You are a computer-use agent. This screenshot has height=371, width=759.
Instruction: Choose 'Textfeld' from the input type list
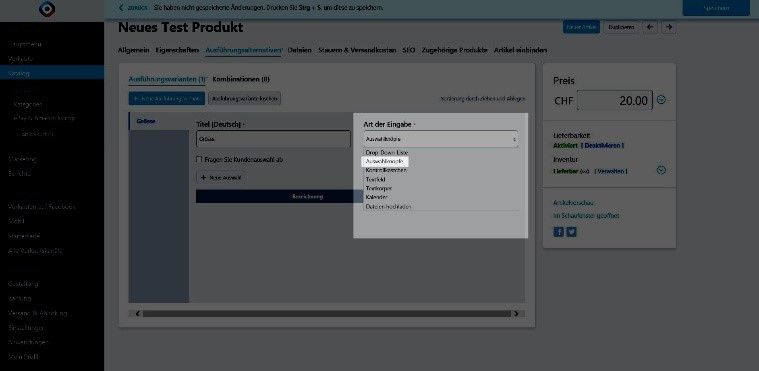coord(376,179)
